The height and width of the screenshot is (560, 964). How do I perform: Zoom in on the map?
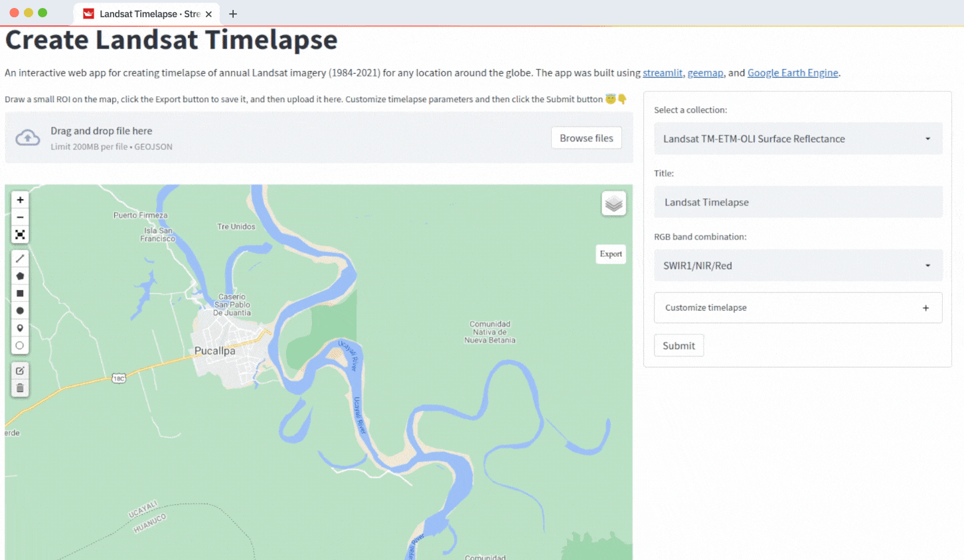click(20, 199)
